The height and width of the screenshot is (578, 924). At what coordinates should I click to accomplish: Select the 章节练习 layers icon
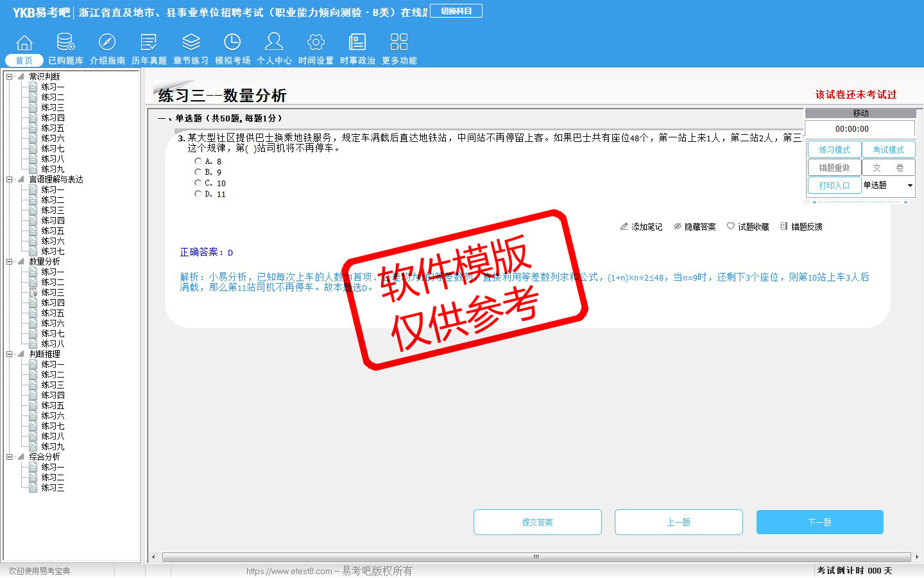(x=191, y=42)
